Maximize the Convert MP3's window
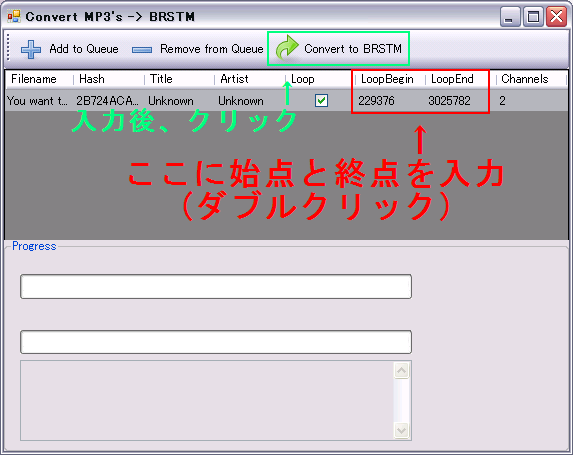 point(533,16)
